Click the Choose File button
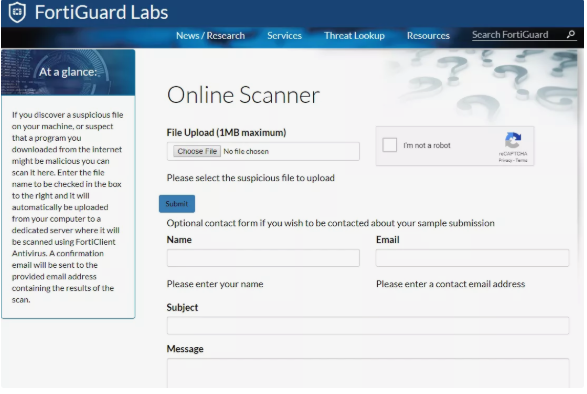This screenshot has height=394, width=587. (x=197, y=151)
